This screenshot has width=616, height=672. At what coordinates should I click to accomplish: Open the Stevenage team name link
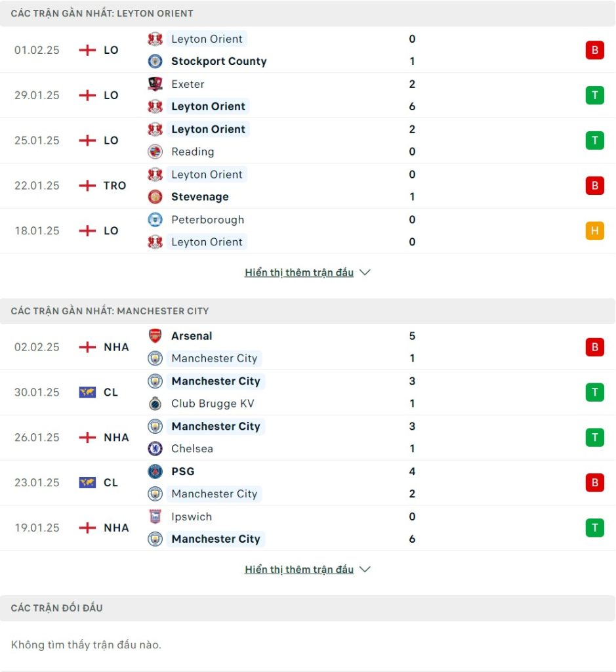click(x=200, y=197)
